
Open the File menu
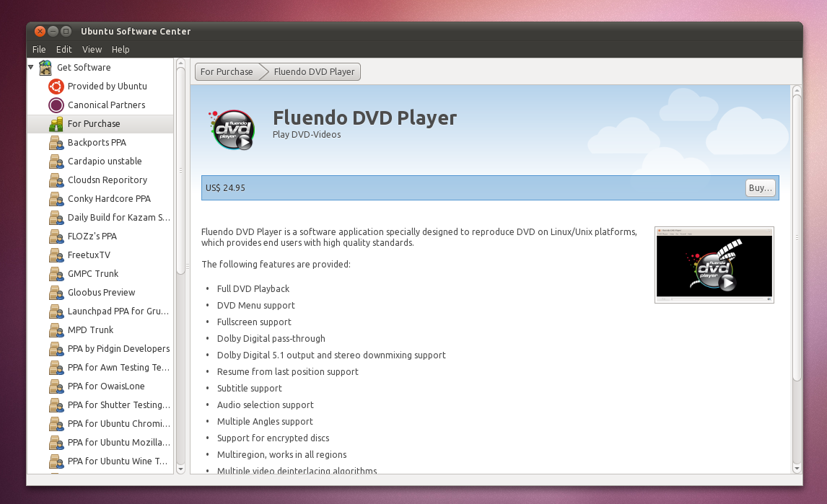(39, 49)
